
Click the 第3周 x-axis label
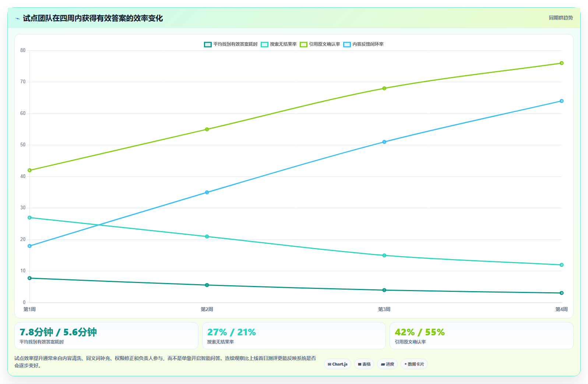(x=384, y=310)
